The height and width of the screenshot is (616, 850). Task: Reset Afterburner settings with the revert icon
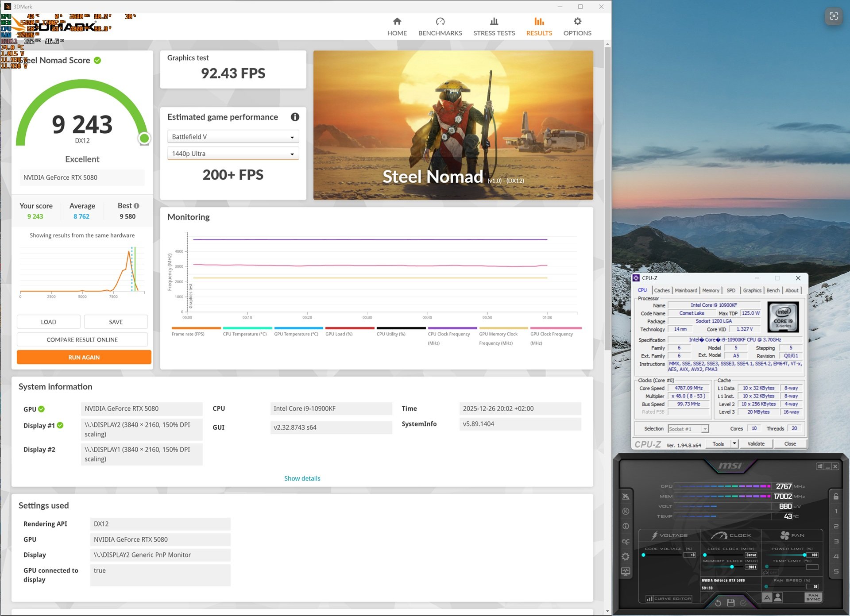pos(718,602)
